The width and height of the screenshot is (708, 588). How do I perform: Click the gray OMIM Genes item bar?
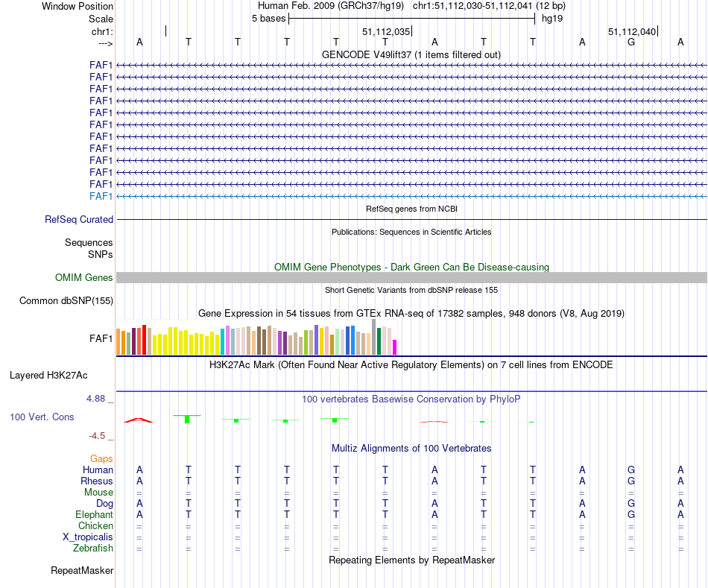tap(411, 278)
